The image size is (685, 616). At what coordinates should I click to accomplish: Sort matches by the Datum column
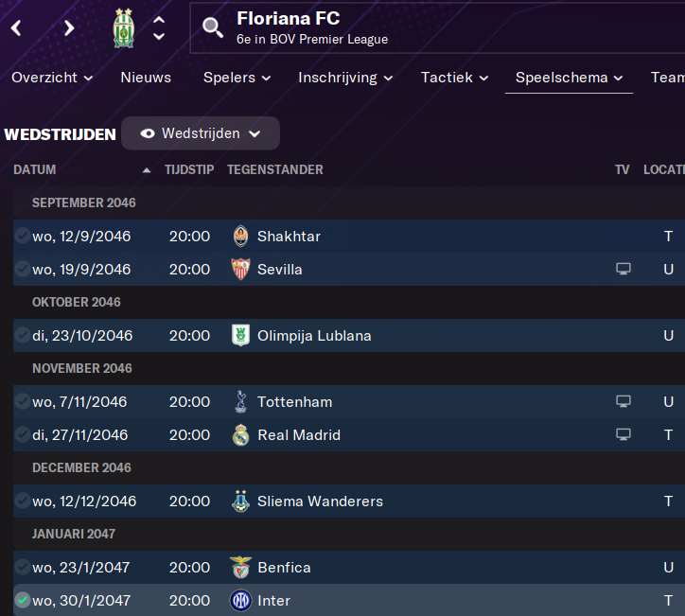pos(35,170)
